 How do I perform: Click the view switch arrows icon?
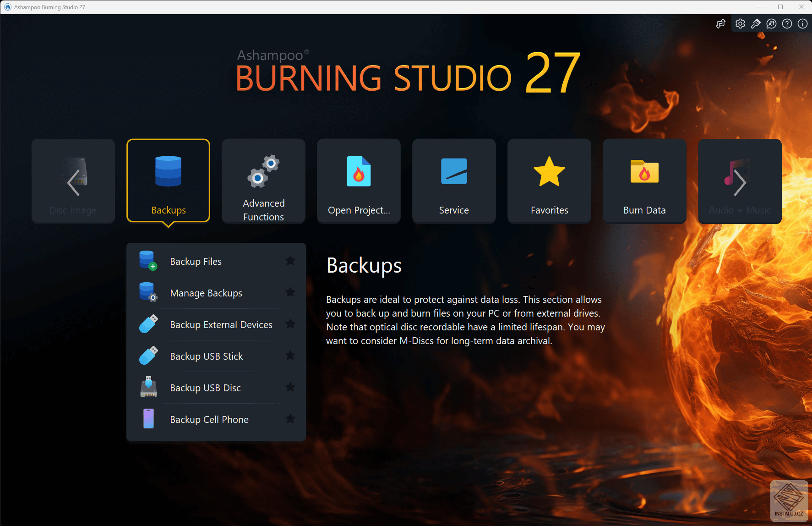[x=720, y=23]
